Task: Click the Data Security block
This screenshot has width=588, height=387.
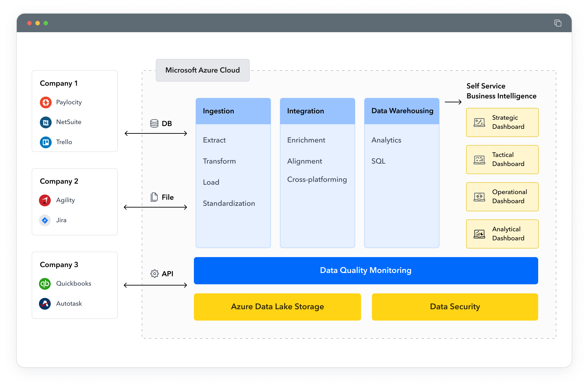Action: tap(455, 307)
